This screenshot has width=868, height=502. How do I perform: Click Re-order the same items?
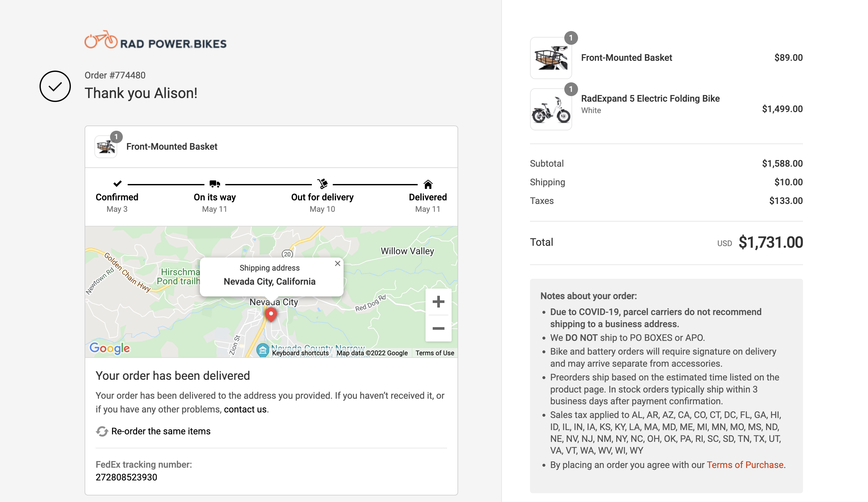coord(161,431)
